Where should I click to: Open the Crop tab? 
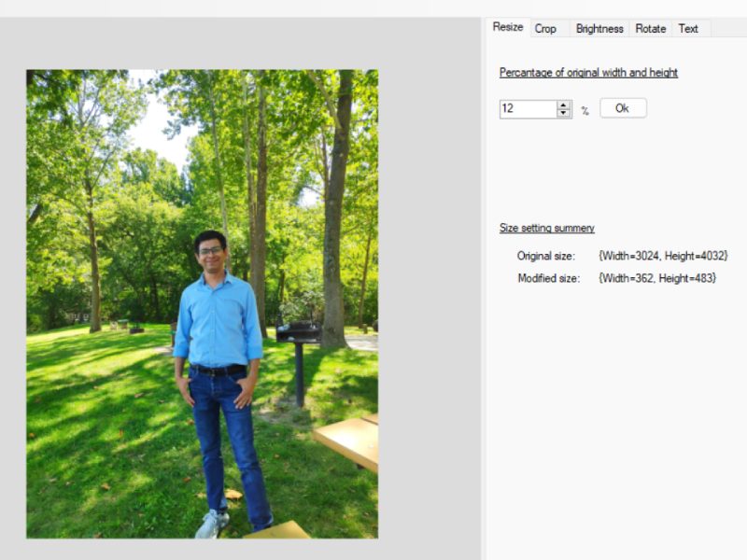[x=545, y=29]
